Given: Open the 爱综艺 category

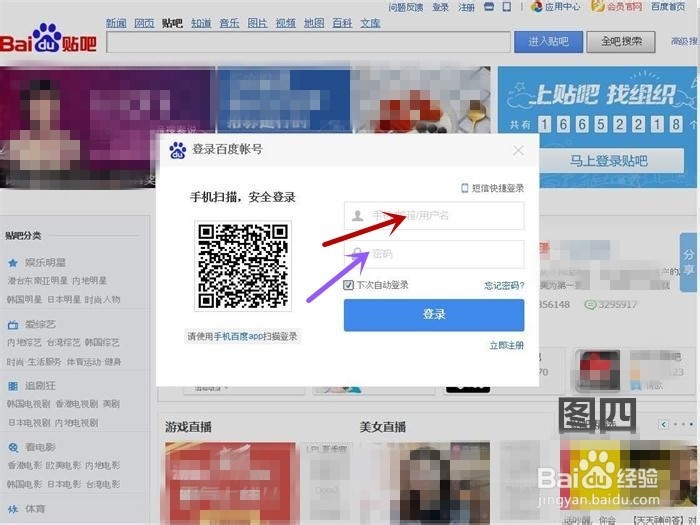Looking at the screenshot, I should pos(40,324).
